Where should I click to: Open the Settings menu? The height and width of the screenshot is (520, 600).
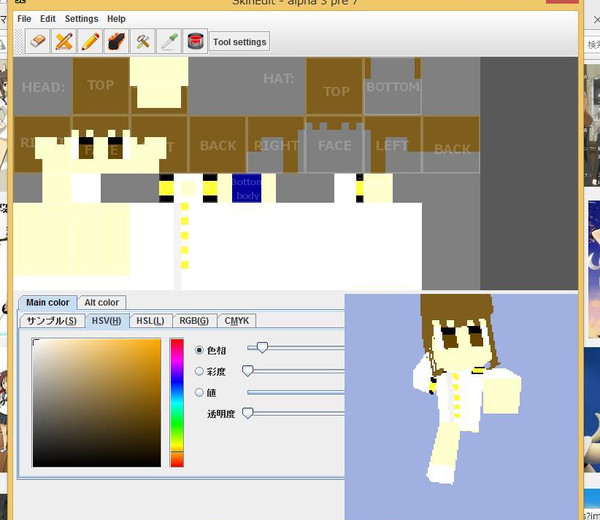82,19
